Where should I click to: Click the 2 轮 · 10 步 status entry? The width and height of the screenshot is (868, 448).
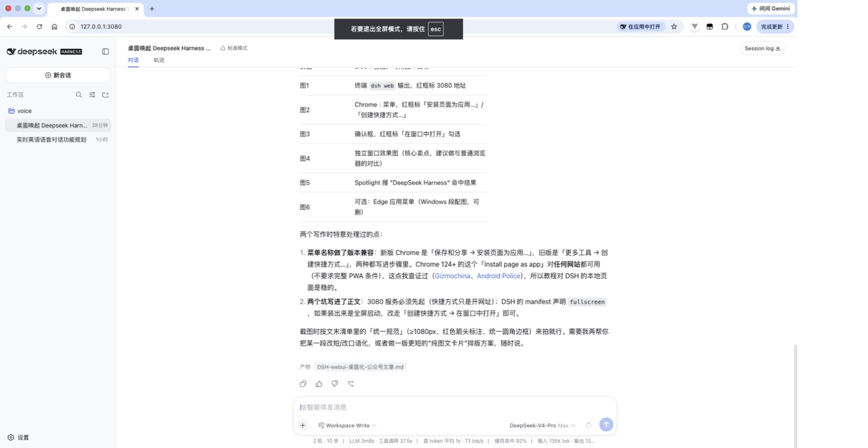326,441
